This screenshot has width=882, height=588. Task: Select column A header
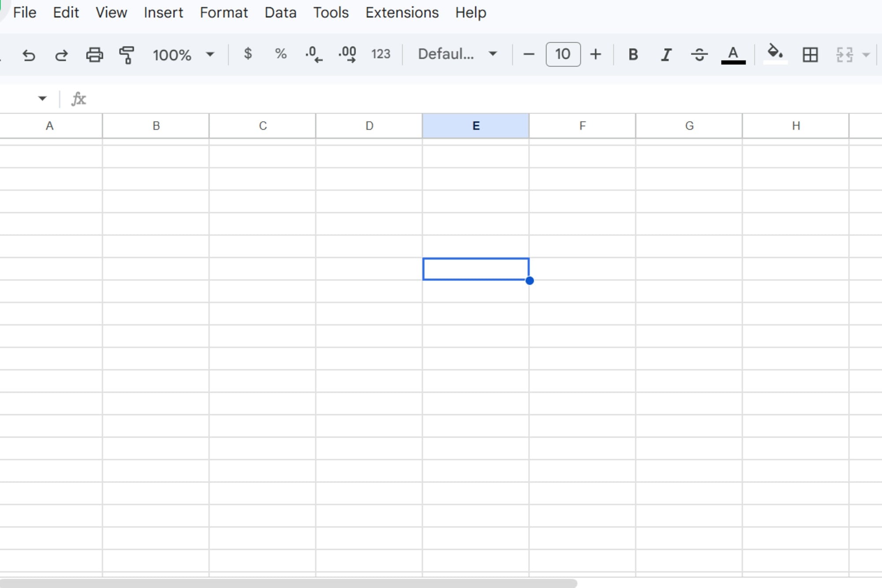point(50,126)
